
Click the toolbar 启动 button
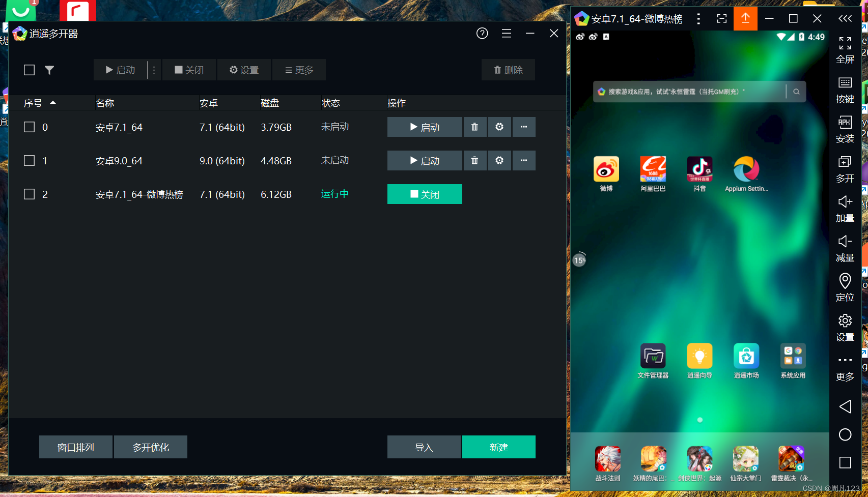click(x=120, y=70)
